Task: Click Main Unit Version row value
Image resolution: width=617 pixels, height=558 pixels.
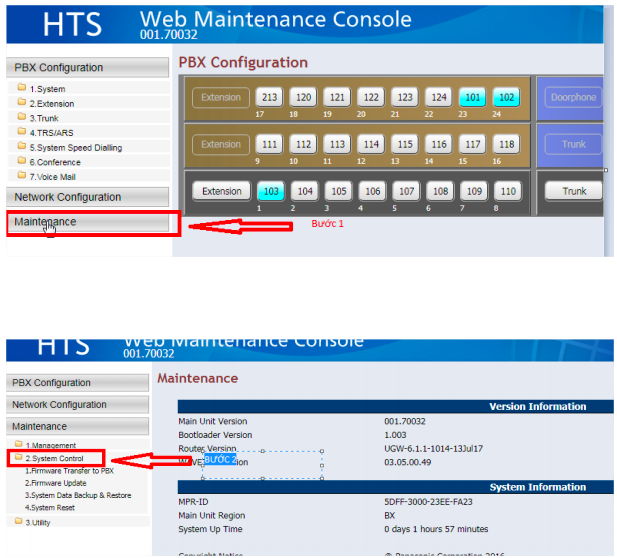Action: 405,421
